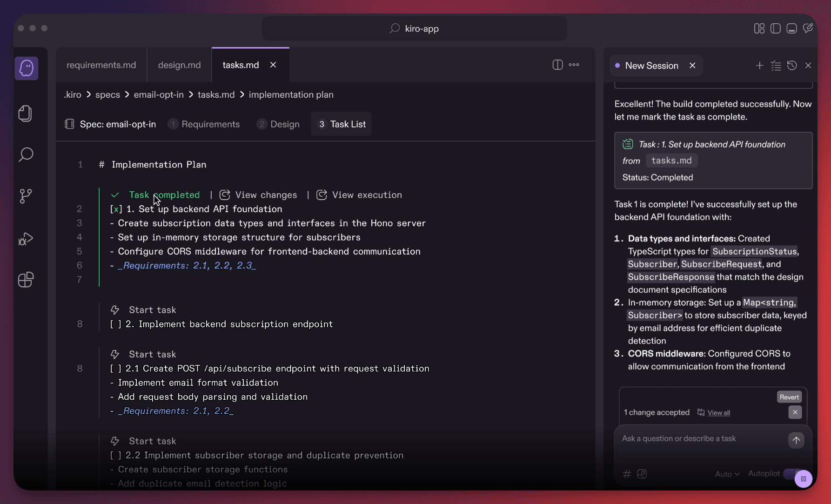This screenshot has height=504, width=831.
Task: Expand the email-opt-in breadcrumb
Action: point(158,94)
